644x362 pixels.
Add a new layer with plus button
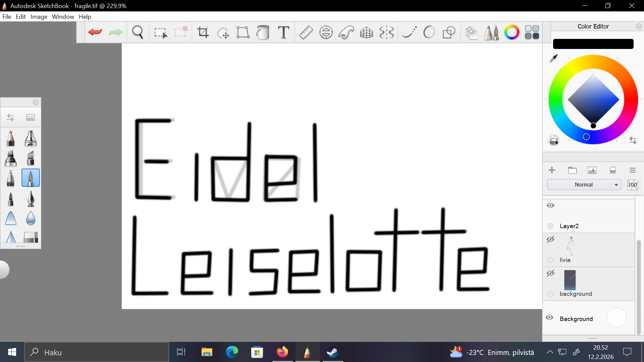[x=552, y=170]
